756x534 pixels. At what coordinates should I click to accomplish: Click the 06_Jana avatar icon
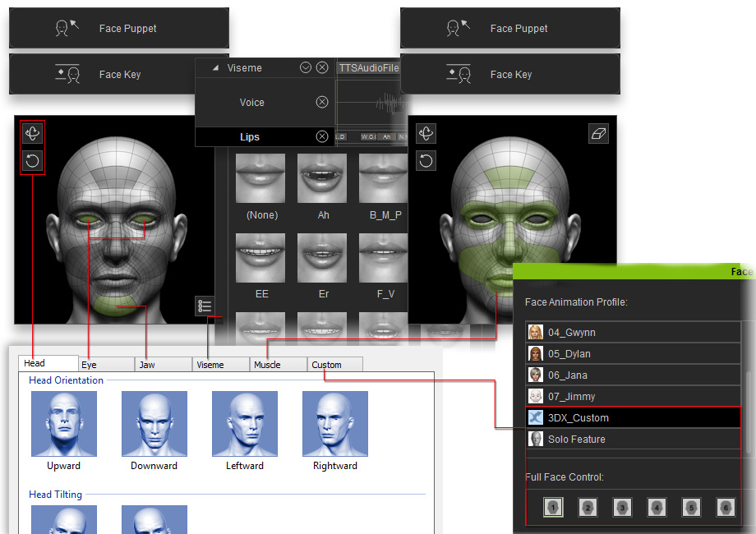(536, 375)
